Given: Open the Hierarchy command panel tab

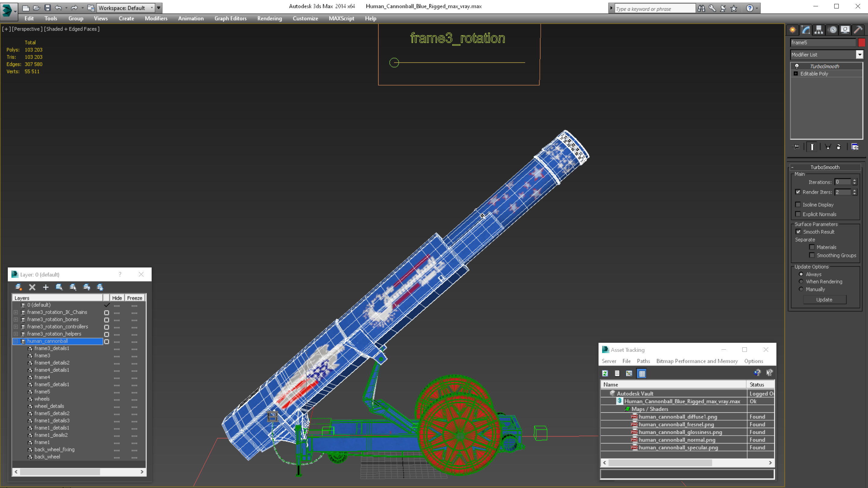Looking at the screenshot, I should 819,30.
